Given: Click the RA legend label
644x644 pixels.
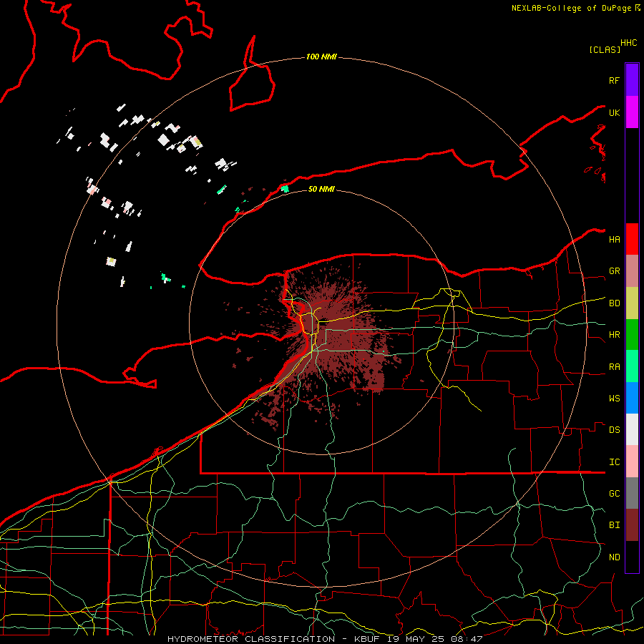Looking at the screenshot, I should pos(615,367).
